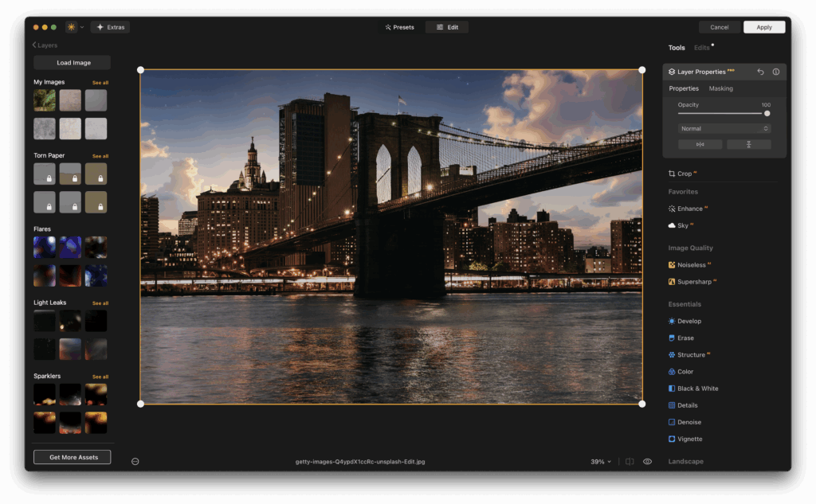Viewport: 816px width, 504px height.
Task: Switch to the Masking tab
Action: 720,88
